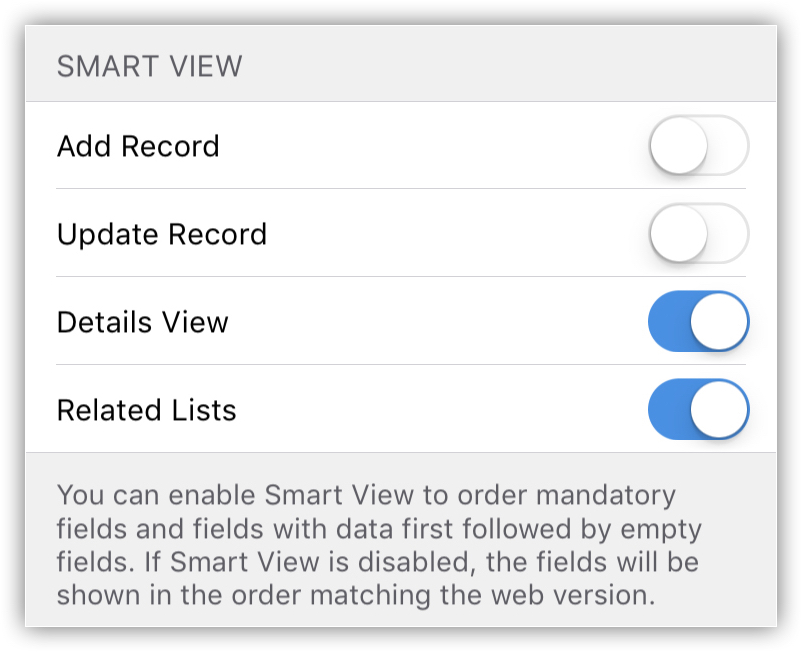Click the Related Lists label text
The width and height of the screenshot is (802, 652).
pos(147,410)
